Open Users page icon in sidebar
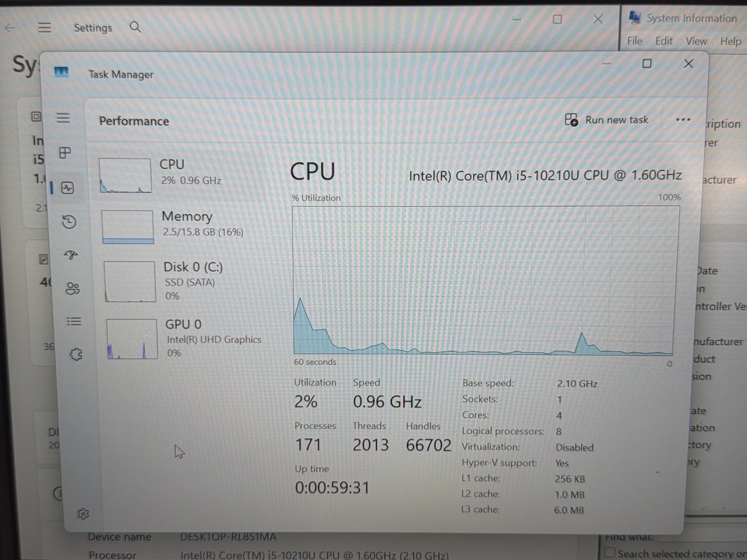The height and width of the screenshot is (560, 747). point(73,288)
